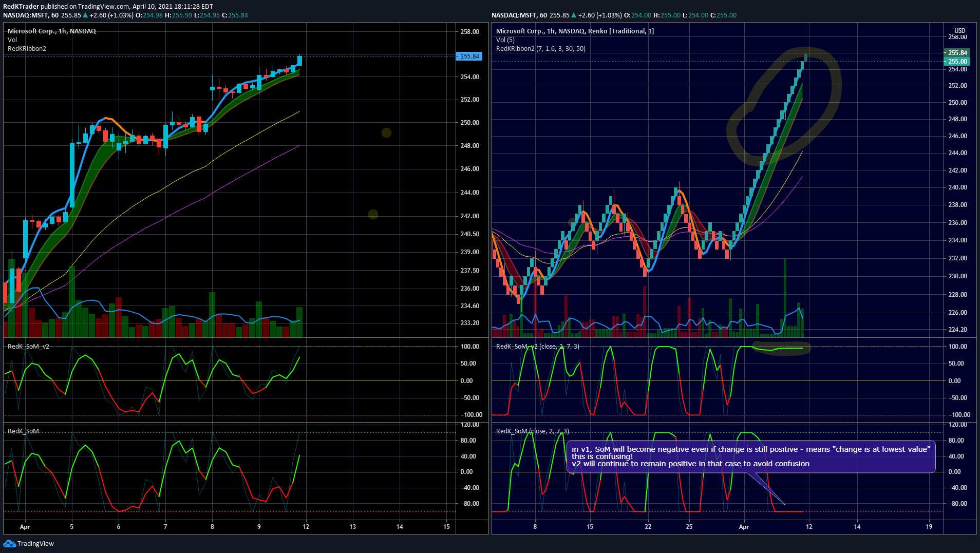Select the '22' date label on the right time axis
Screen dimensions: 980x553
pyautogui.click(x=648, y=527)
